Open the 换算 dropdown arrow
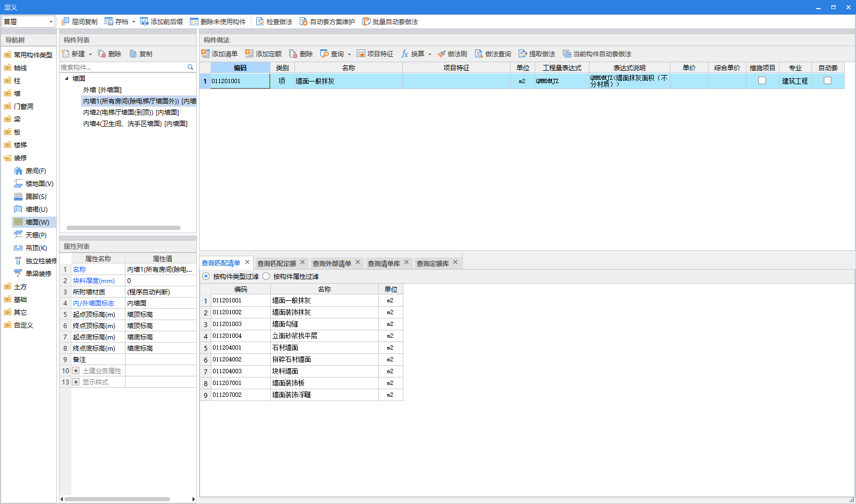Screen dimensions: 856x504 tap(430, 54)
